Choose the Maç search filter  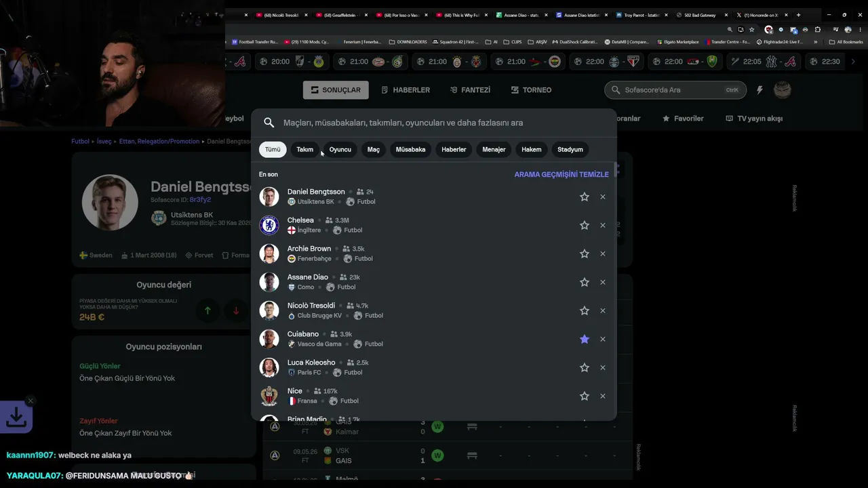click(374, 149)
